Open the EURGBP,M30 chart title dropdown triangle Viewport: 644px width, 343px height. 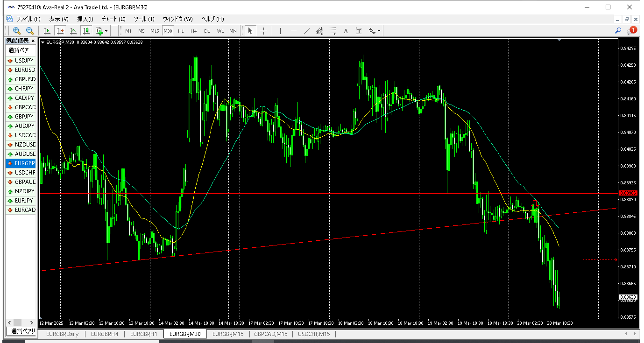[43, 42]
